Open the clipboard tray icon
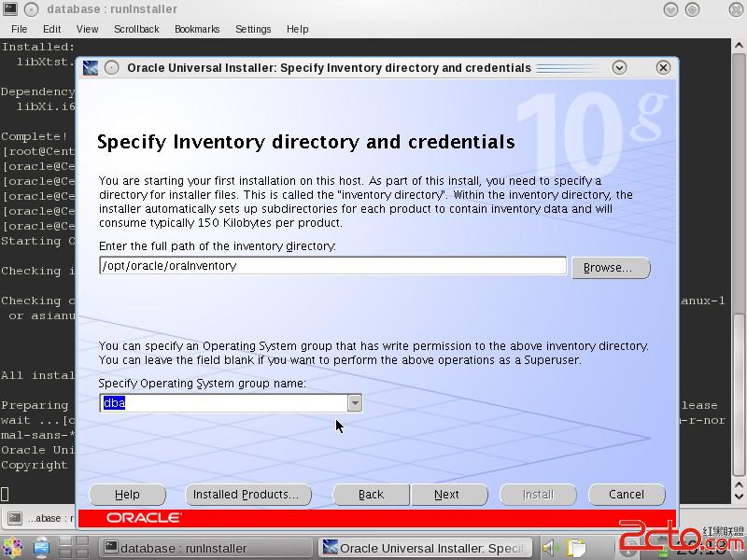 point(576,548)
